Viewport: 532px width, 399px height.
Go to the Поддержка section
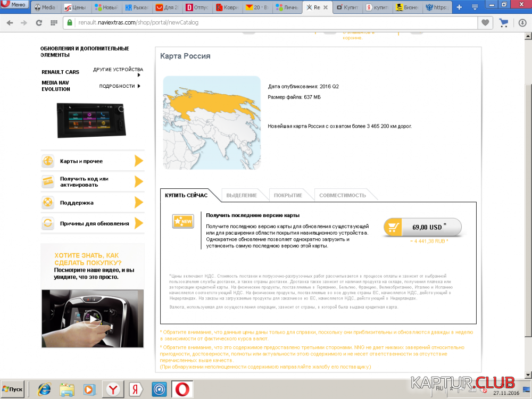tap(92, 203)
